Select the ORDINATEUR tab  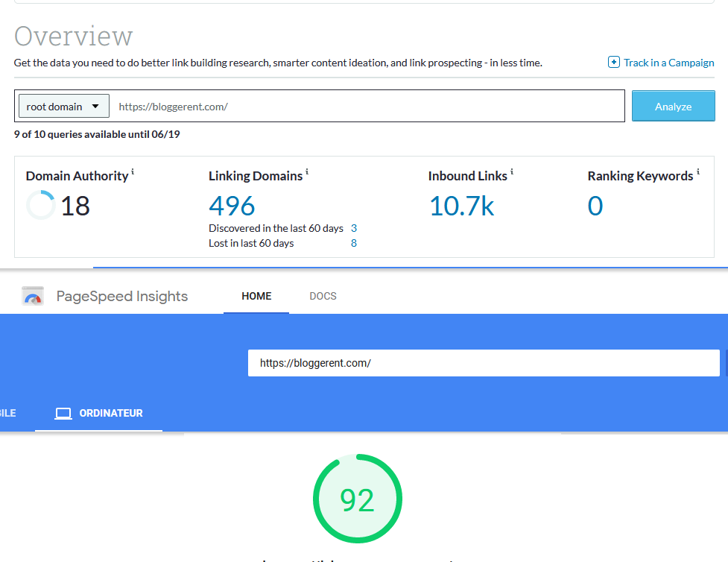point(98,413)
